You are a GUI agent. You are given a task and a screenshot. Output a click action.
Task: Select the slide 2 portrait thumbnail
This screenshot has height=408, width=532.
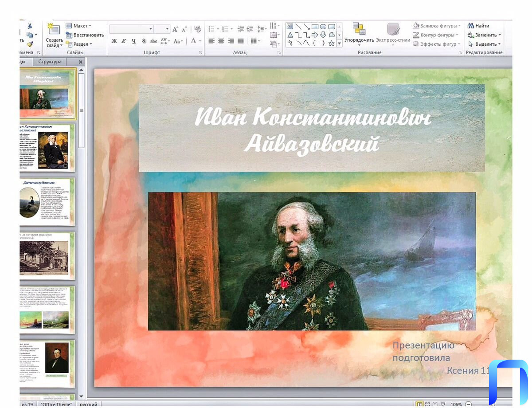(x=47, y=148)
